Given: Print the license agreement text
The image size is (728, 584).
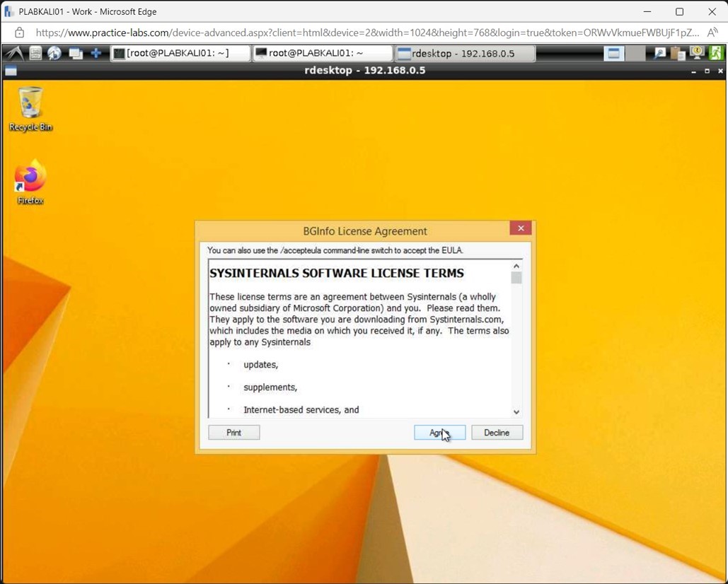Looking at the screenshot, I should [x=233, y=432].
